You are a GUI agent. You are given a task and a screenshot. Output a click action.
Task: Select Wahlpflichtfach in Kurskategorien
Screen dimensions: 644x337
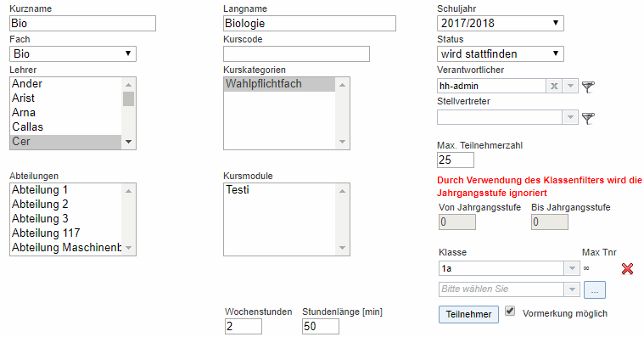(280, 84)
